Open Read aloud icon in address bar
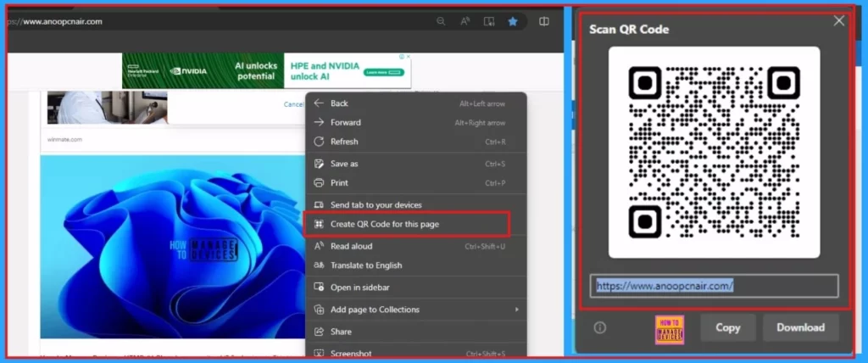The width and height of the screenshot is (868, 363). click(465, 21)
